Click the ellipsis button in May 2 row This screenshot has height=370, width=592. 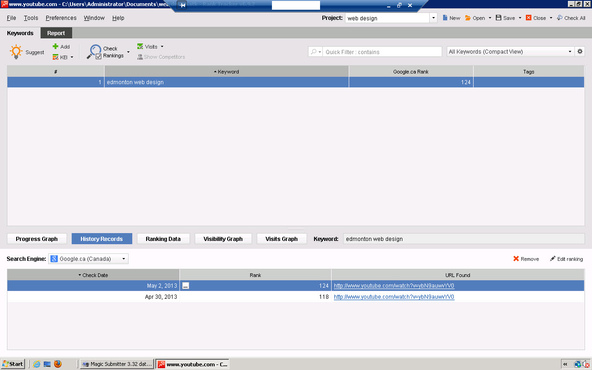[185, 286]
